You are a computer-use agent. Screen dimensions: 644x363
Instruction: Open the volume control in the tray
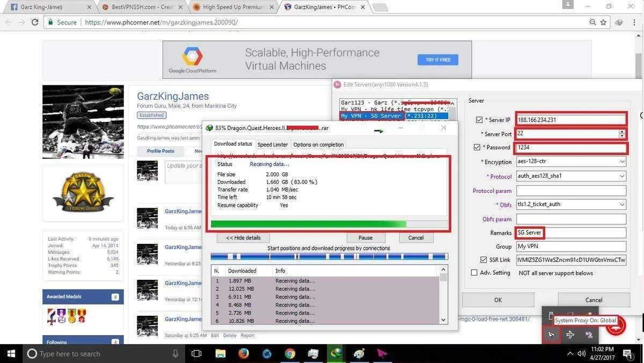[x=582, y=353]
